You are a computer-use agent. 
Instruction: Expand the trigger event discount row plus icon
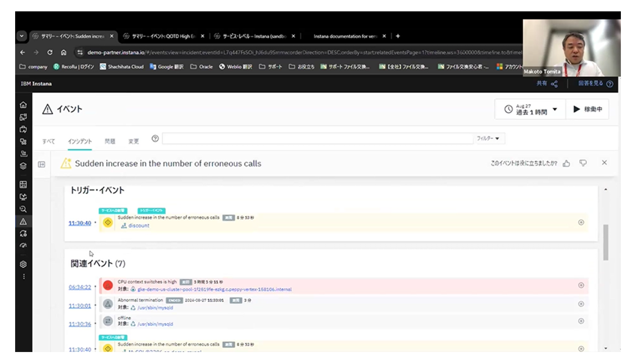(x=581, y=222)
